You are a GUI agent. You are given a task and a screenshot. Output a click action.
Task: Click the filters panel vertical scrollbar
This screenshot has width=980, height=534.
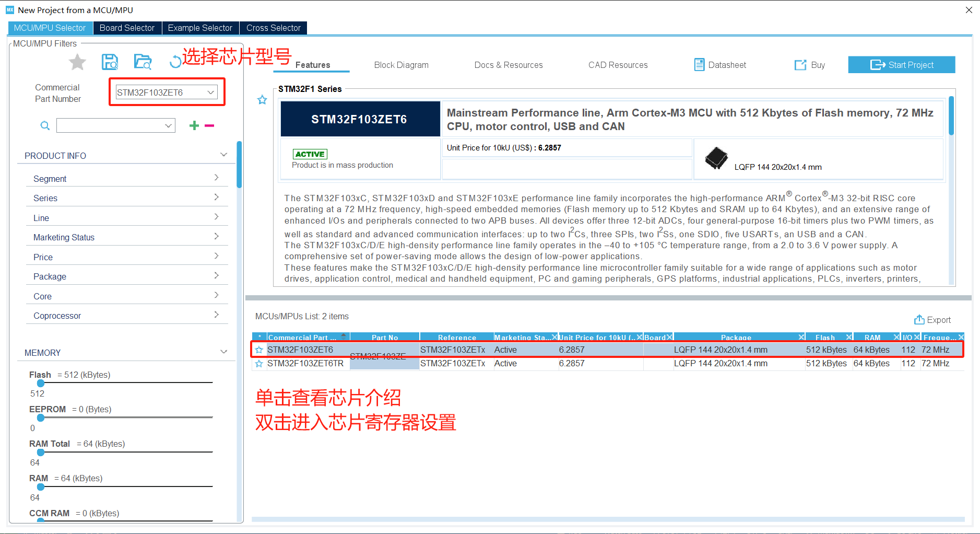point(239,165)
